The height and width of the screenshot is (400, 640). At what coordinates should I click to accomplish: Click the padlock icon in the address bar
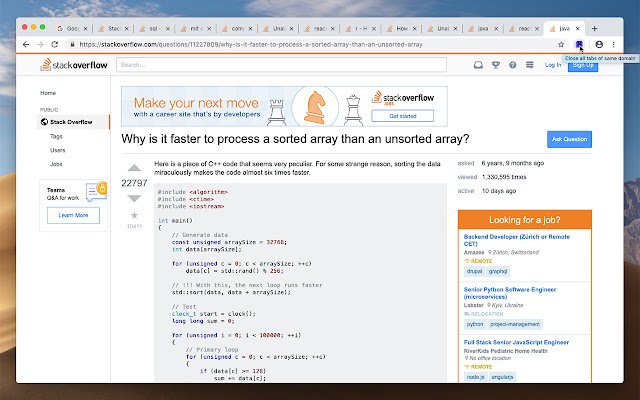72,44
